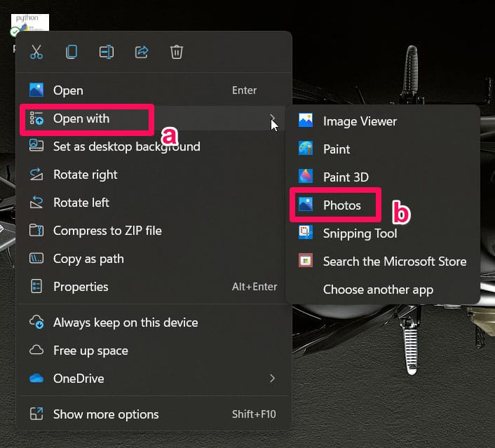Click the Compress to ZIP folder icon

tap(36, 230)
